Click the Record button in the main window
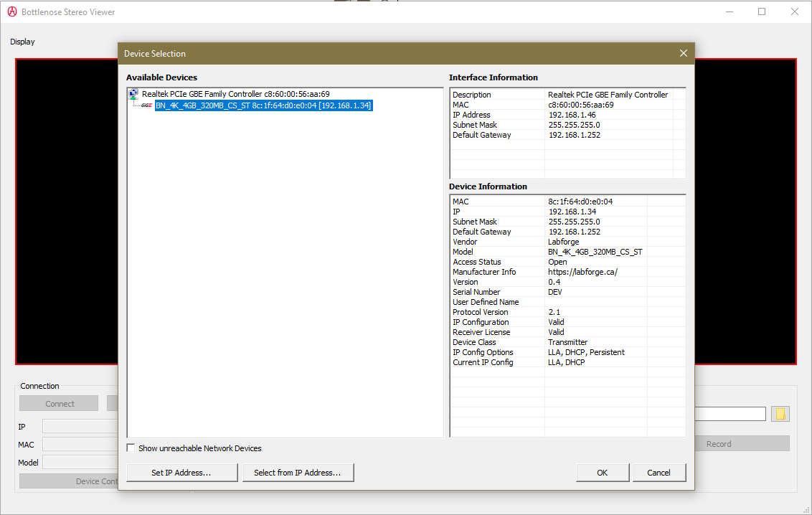This screenshot has width=812, height=515. coord(742,444)
